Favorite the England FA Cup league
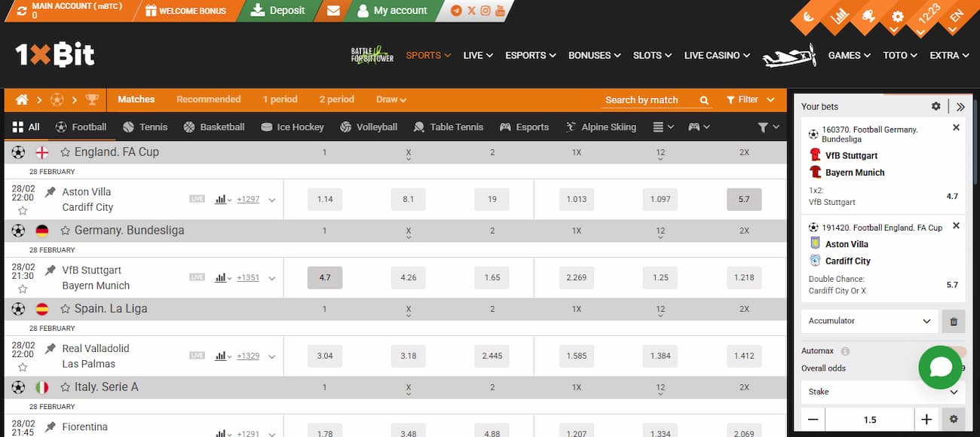 tap(66, 152)
